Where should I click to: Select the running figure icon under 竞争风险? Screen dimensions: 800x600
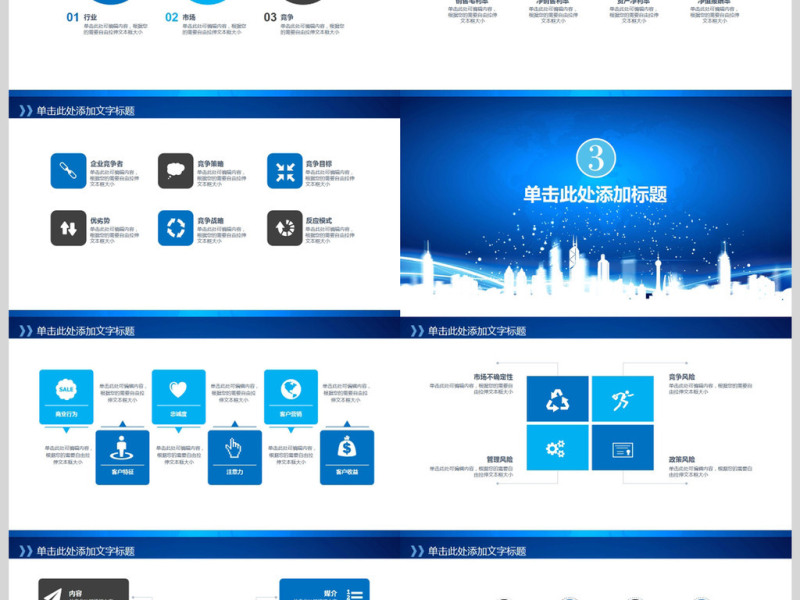click(620, 398)
